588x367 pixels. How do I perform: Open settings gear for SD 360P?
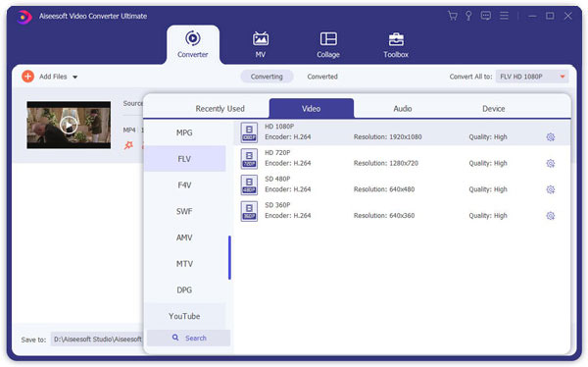551,216
